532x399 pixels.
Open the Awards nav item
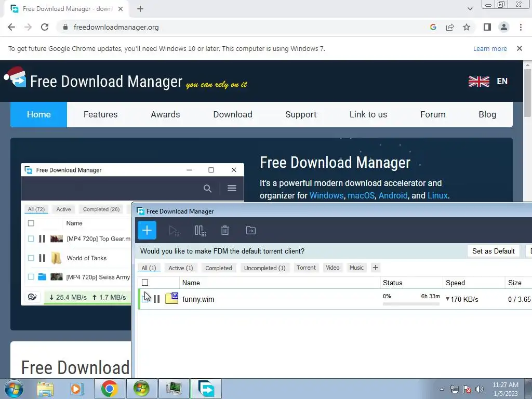(x=165, y=114)
